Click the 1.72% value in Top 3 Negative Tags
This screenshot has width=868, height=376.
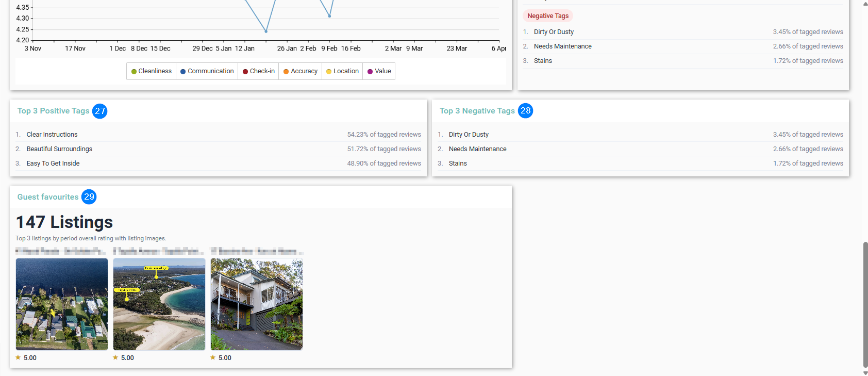[808, 164]
